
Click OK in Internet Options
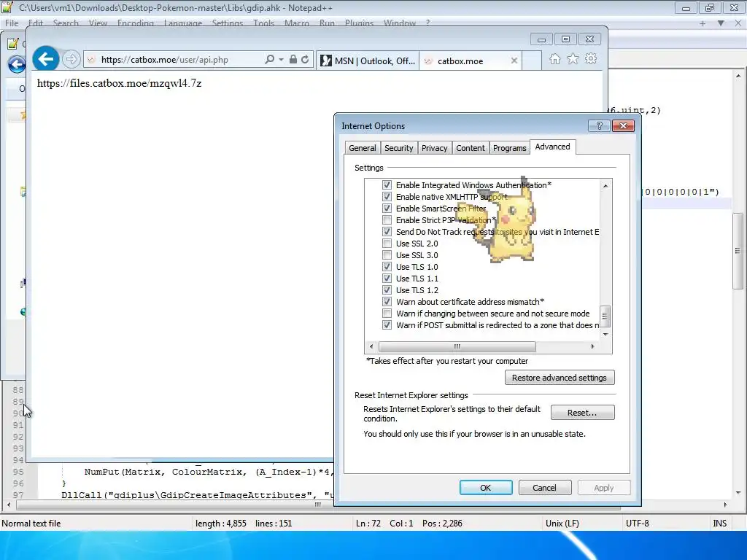pyautogui.click(x=485, y=488)
